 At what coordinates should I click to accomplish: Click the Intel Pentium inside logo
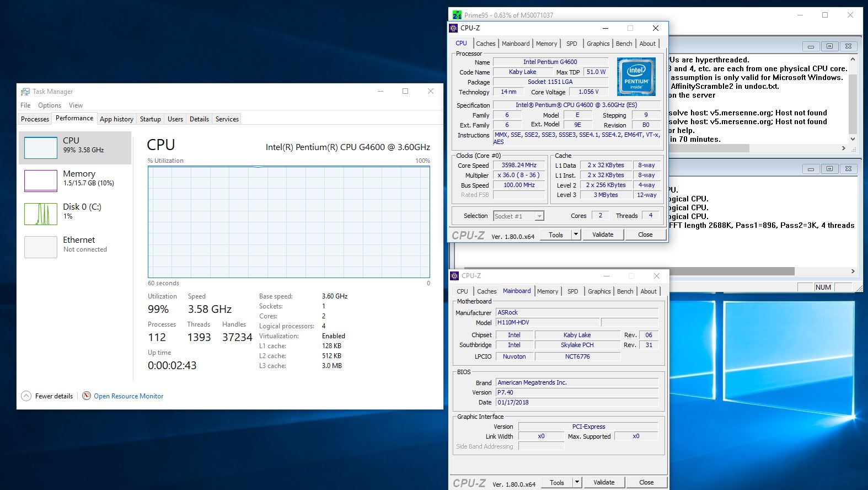(636, 77)
